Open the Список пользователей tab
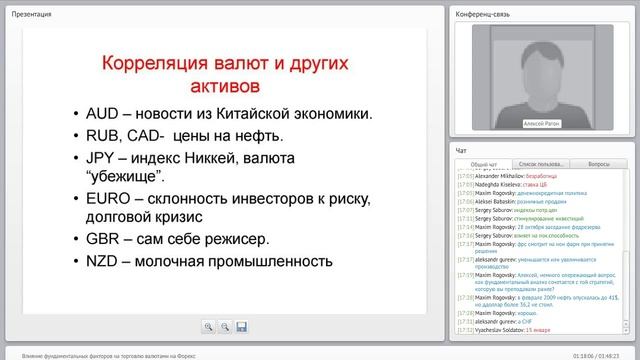640x360 pixels. [x=540, y=164]
